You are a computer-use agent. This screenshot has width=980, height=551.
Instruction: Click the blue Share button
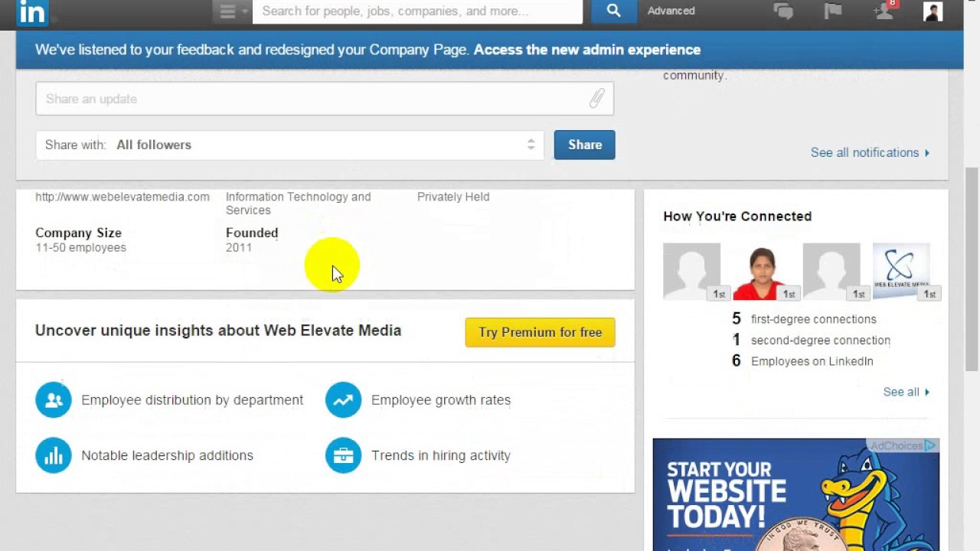(x=585, y=145)
